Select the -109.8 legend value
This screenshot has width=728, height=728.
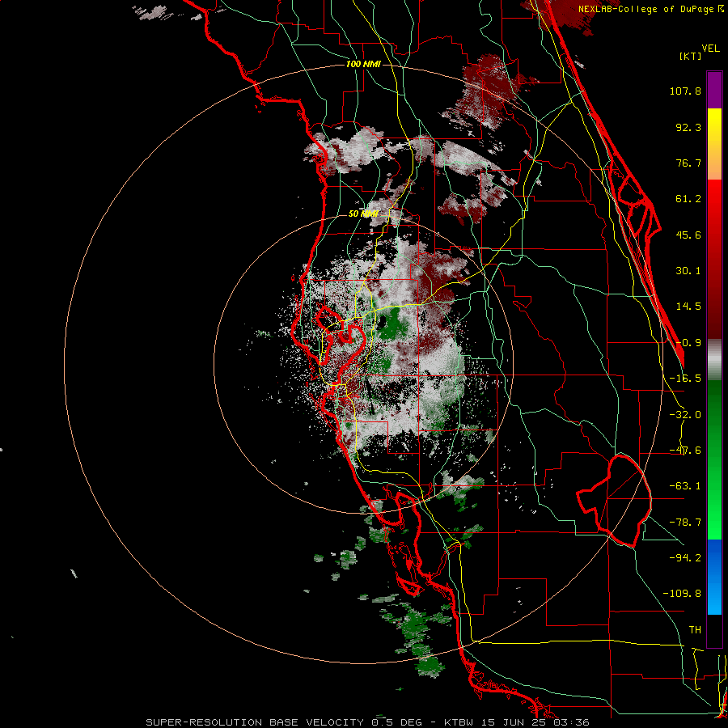(x=682, y=594)
